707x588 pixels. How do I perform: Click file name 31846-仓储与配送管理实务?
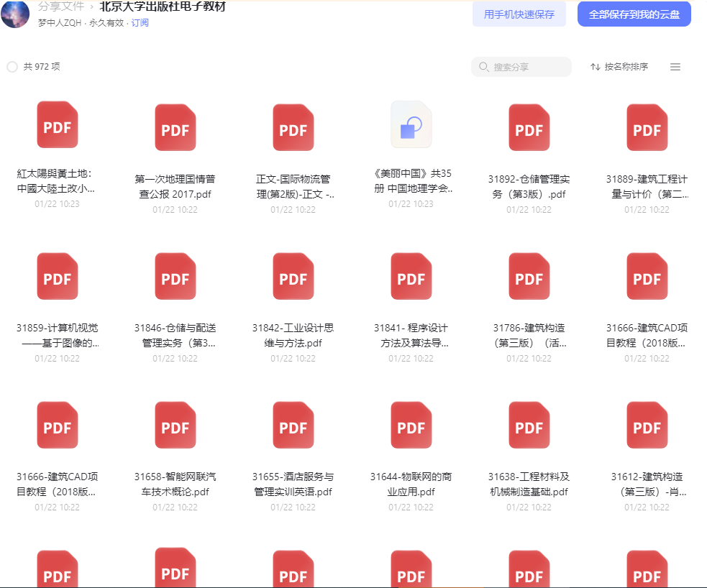tap(175, 335)
